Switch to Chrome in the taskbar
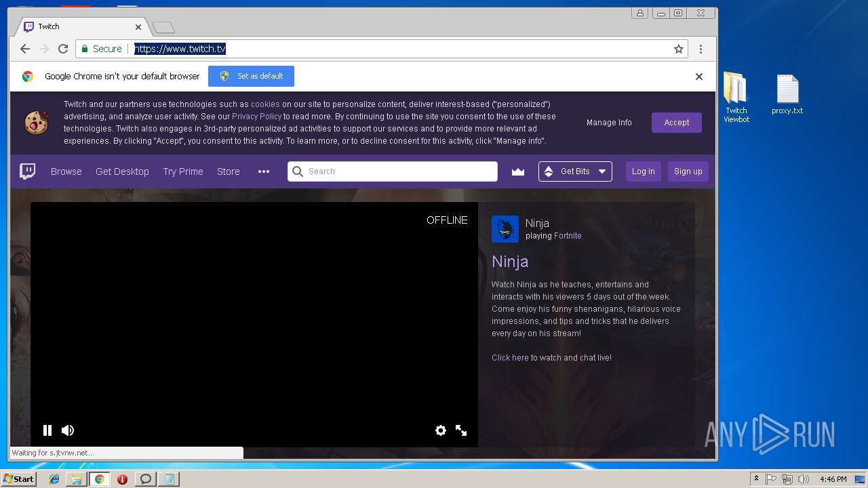The image size is (868, 488). click(x=99, y=479)
